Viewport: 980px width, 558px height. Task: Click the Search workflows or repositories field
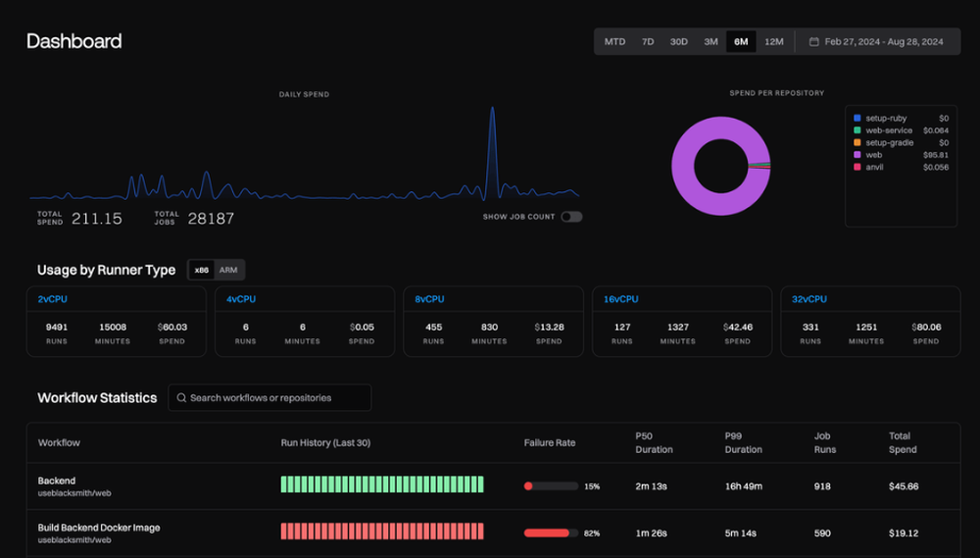pos(270,398)
